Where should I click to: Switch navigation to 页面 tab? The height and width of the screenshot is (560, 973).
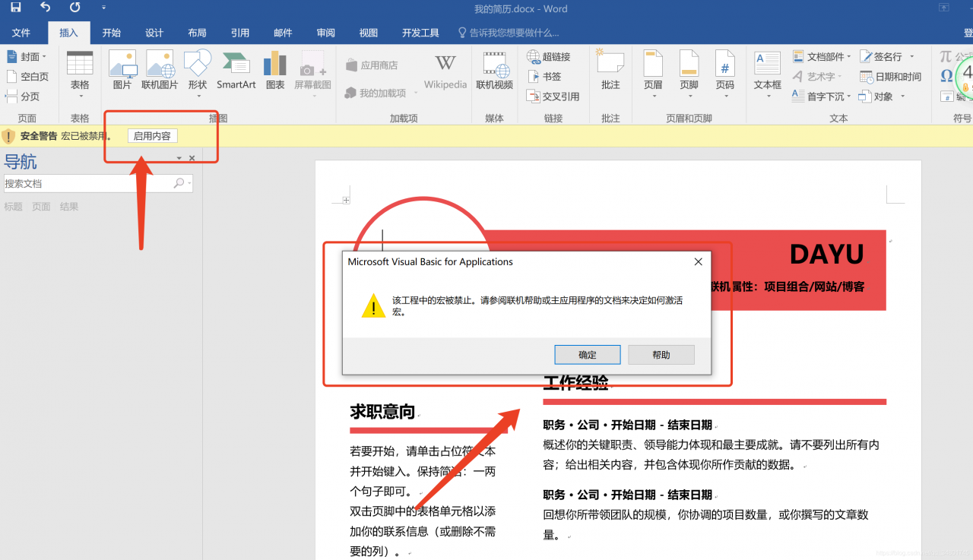point(41,207)
